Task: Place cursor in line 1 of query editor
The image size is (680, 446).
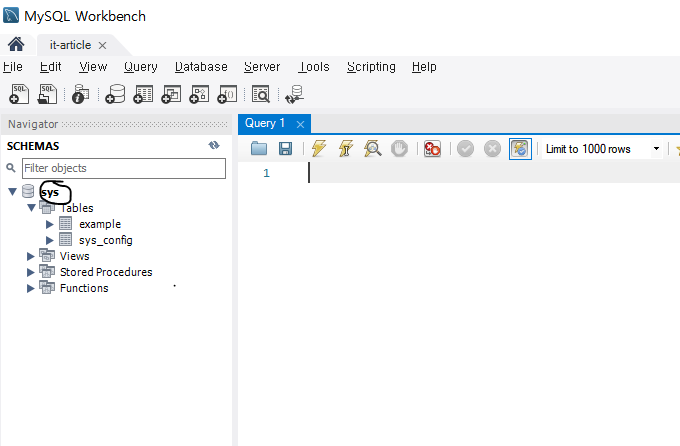Action: pos(494,173)
